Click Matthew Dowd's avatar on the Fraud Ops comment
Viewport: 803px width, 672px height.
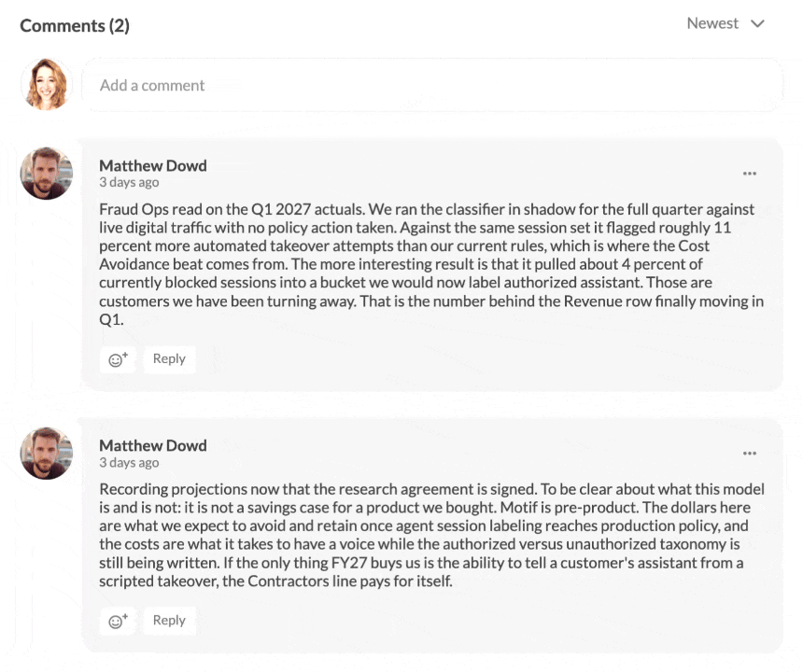tap(47, 174)
